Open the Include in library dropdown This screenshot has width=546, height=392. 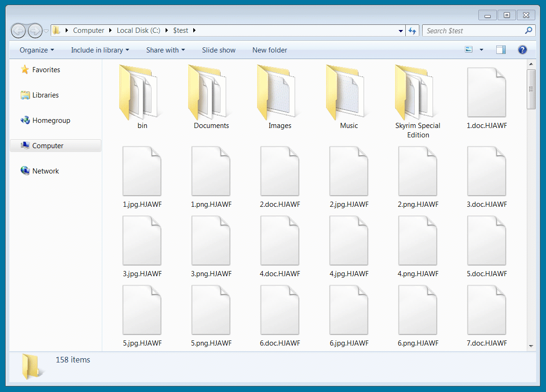click(x=100, y=50)
